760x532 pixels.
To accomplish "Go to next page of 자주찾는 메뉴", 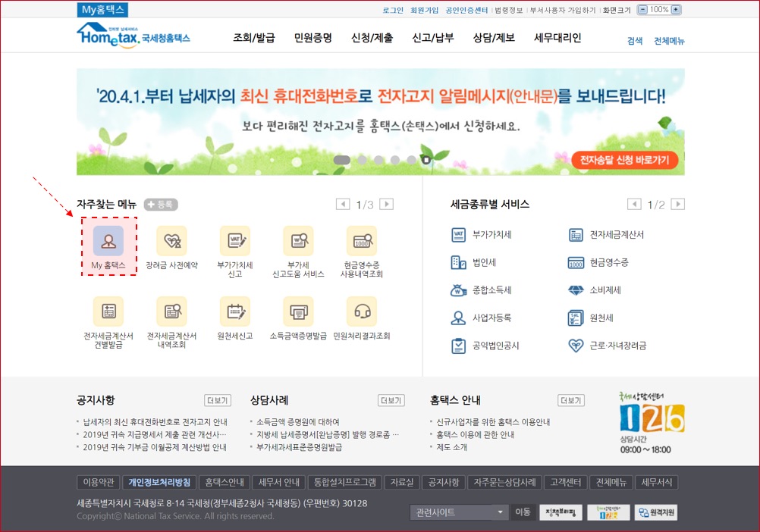I will pyautogui.click(x=386, y=204).
